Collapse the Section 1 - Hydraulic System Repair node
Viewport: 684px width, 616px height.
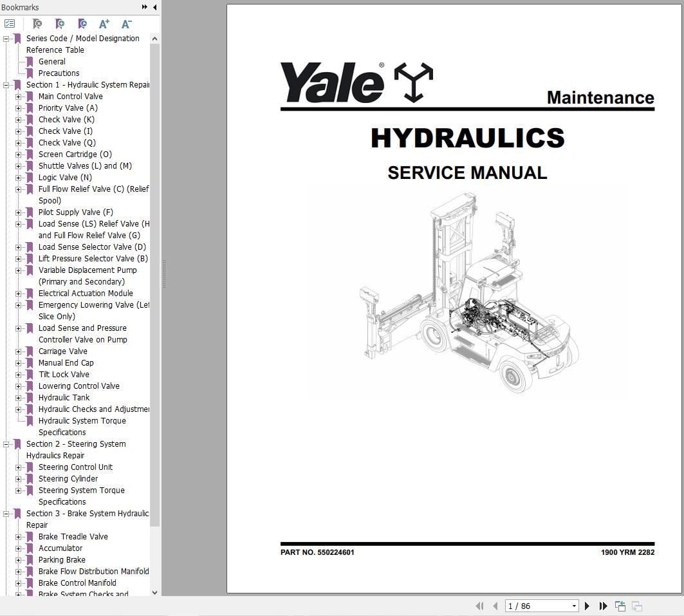[x=6, y=85]
